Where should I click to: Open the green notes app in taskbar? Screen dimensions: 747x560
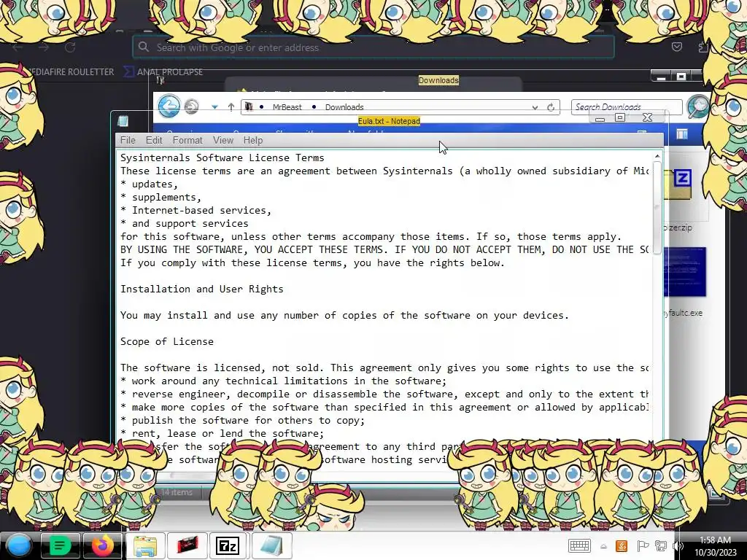click(60, 545)
